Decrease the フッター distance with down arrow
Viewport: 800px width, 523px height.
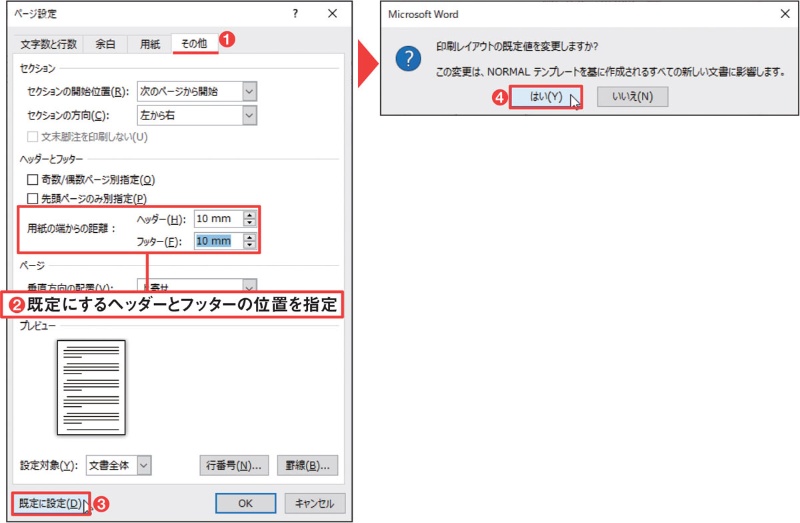[x=250, y=246]
